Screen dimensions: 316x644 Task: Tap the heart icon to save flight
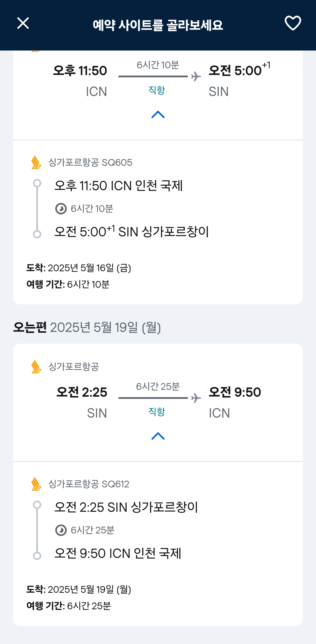[x=293, y=23]
